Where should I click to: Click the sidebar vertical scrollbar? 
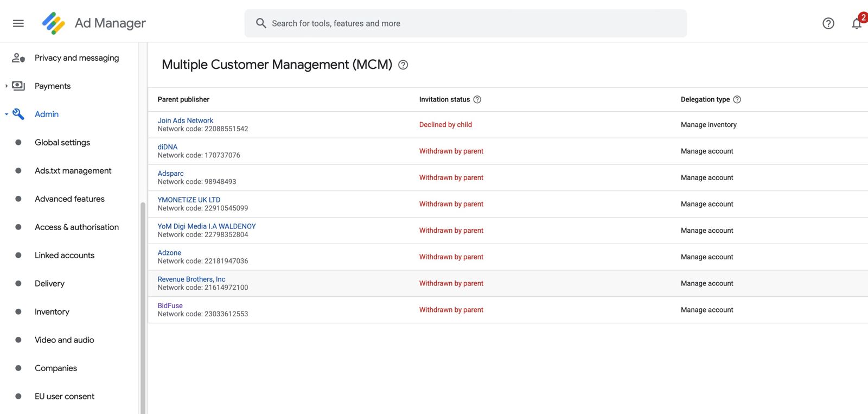point(143,304)
